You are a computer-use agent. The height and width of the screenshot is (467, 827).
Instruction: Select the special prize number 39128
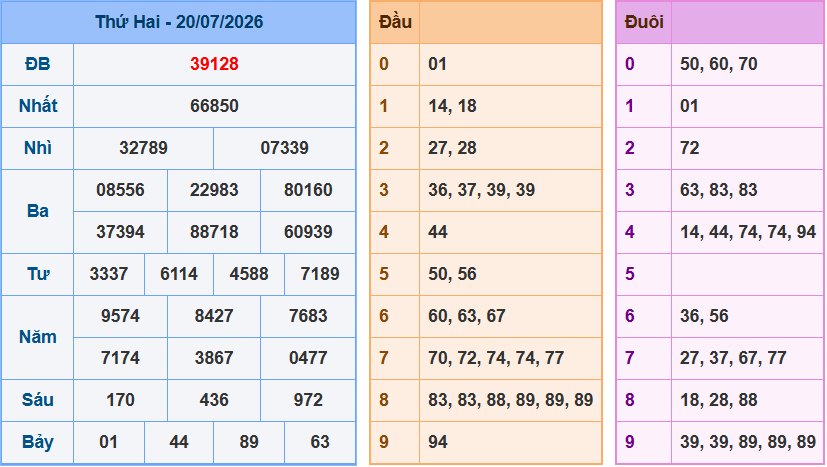point(214,64)
